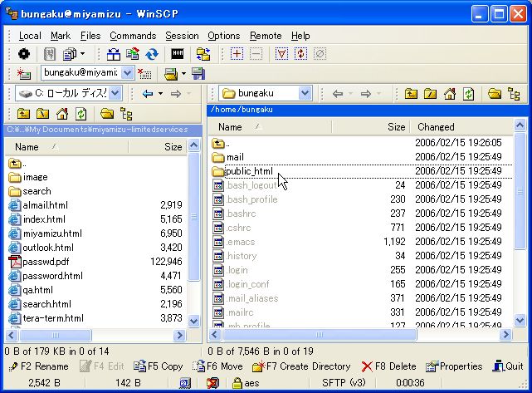Click the Unselect Files minus icon

pyautogui.click(x=256, y=54)
